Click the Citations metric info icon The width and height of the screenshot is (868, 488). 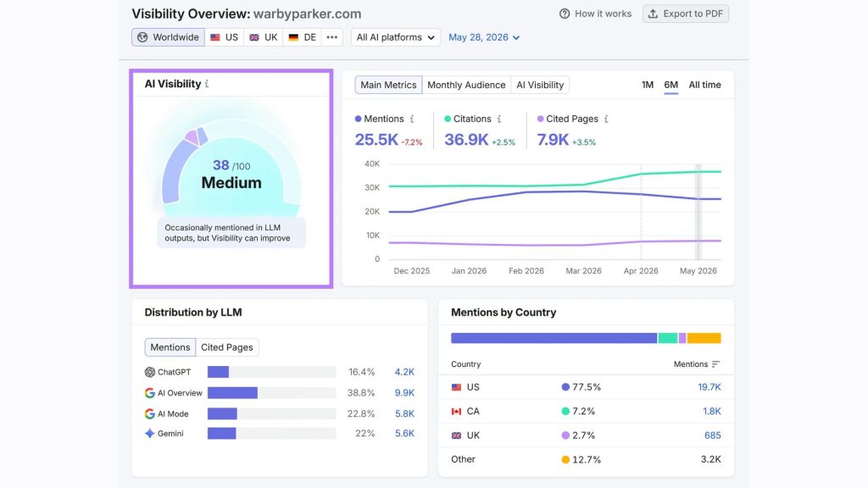point(499,119)
